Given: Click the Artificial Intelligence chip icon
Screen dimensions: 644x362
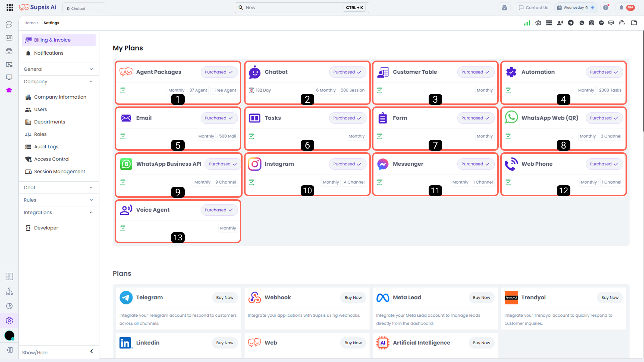Looking at the screenshot, I should (383, 343).
